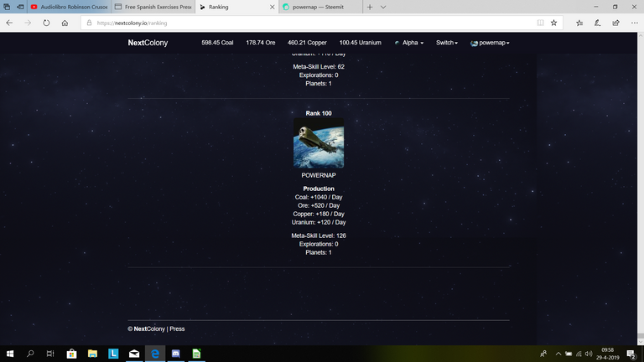This screenshot has height=362, width=644.
Task: Switch to Free Spanish Exercises tab
Action: pyautogui.click(x=153, y=7)
